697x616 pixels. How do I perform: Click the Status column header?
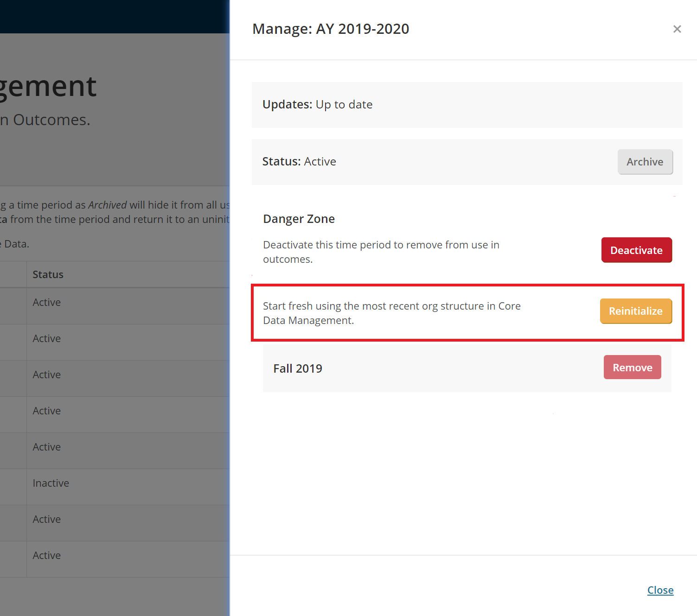point(48,274)
